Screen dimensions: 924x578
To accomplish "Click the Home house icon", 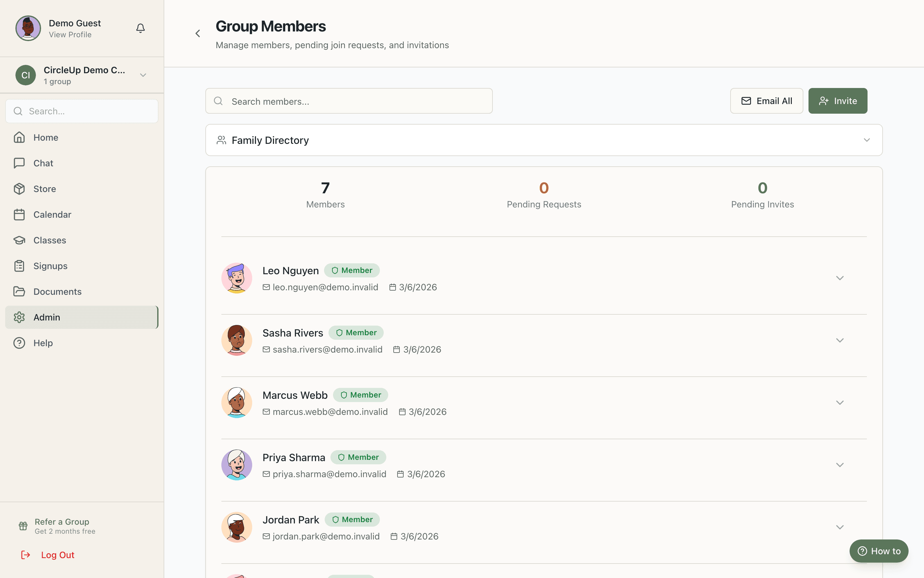I will coord(19,137).
